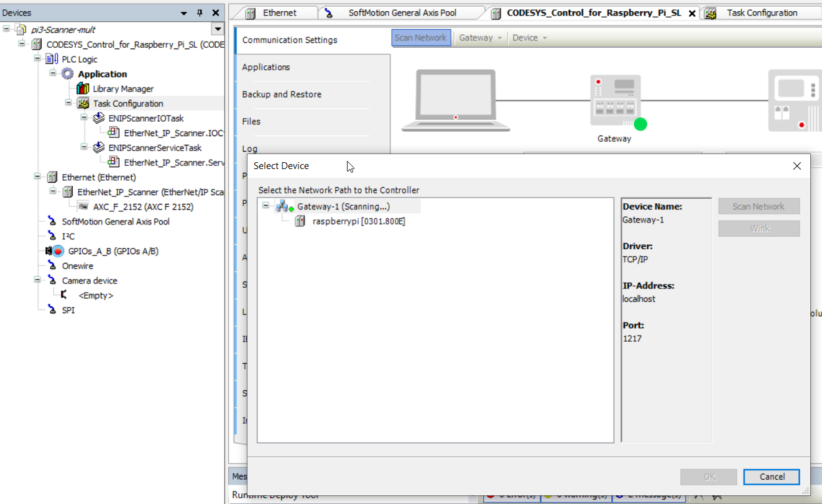This screenshot has height=504, width=822.
Task: Click the OK button in Select Device
Action: [709, 477]
